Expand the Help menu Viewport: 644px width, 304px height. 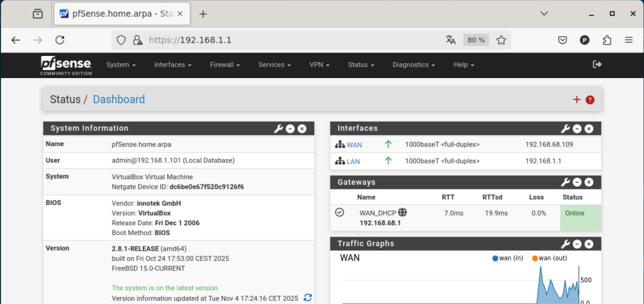pos(464,65)
